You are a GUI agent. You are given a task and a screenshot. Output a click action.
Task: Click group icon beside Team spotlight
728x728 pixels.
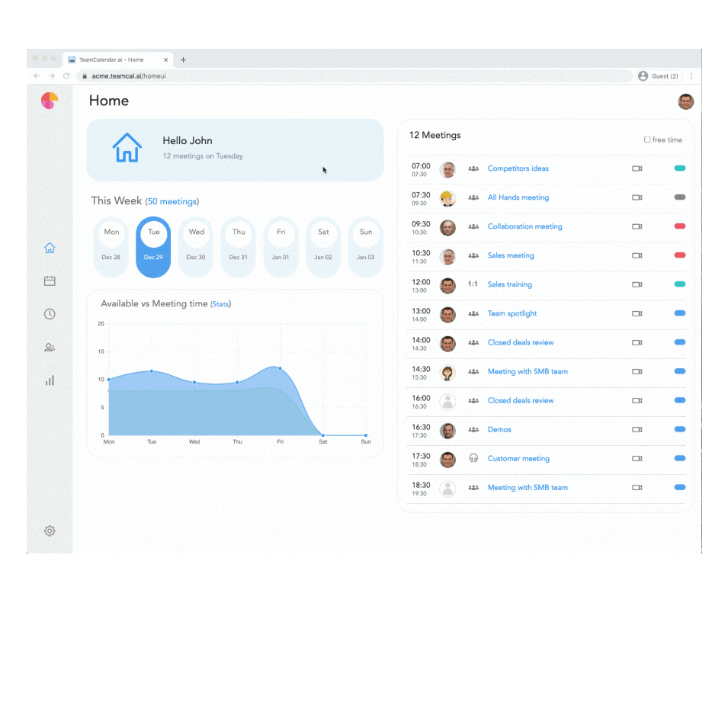473,313
